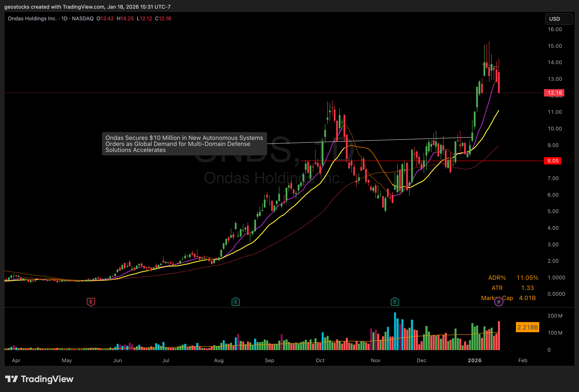Screen dimensions: 579x392
Task: Click the red 8.05 price level label
Action: 553,161
